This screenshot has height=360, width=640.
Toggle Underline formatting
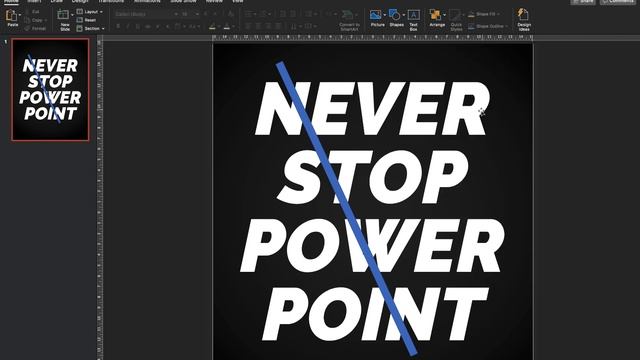pos(138,27)
